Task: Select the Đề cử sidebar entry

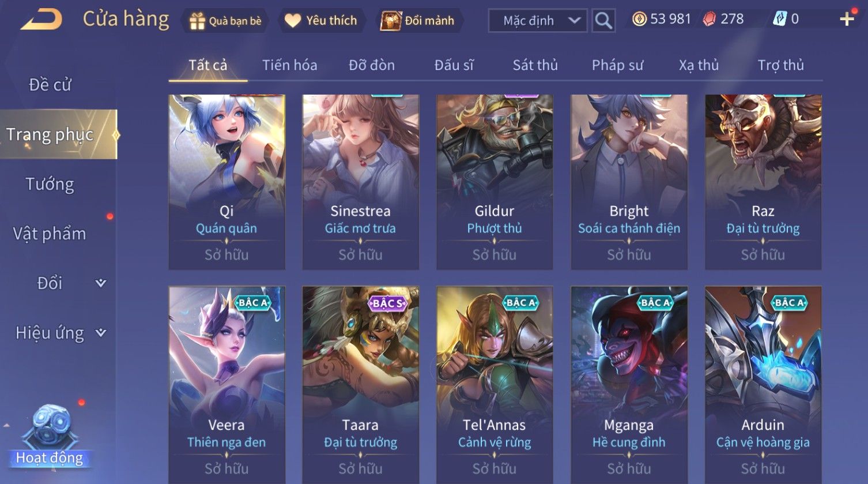Action: tap(50, 85)
